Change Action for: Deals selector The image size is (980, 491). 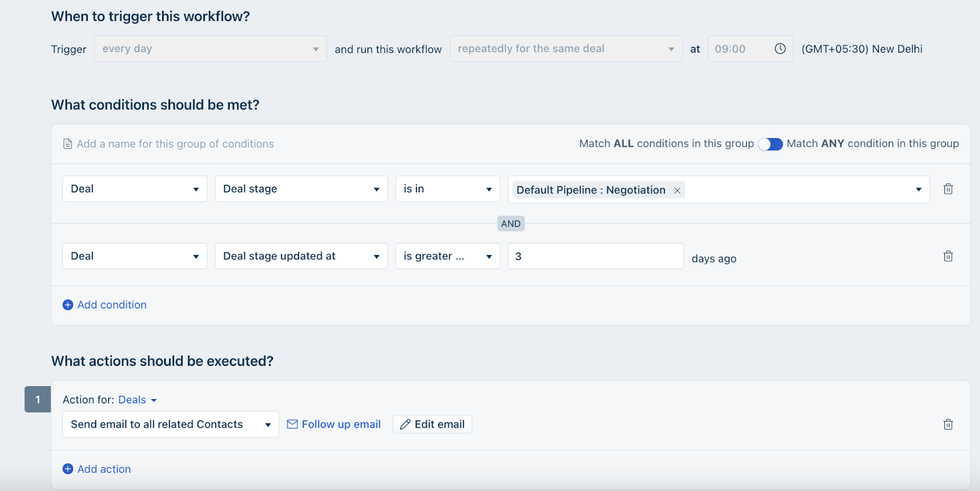(138, 400)
